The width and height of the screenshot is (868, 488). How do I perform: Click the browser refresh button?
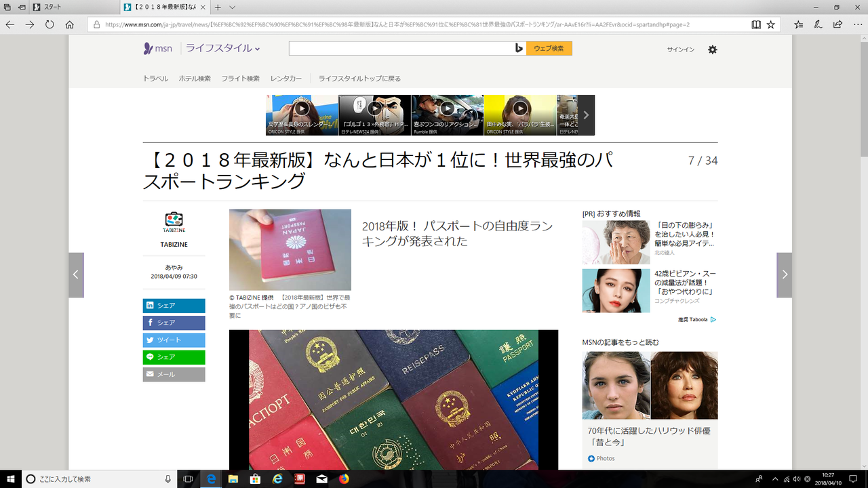50,24
